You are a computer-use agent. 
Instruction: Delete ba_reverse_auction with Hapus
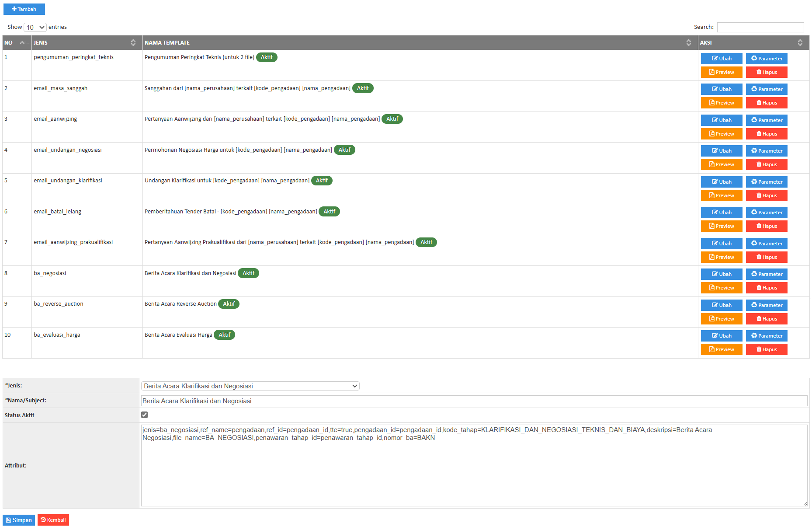[767, 319]
